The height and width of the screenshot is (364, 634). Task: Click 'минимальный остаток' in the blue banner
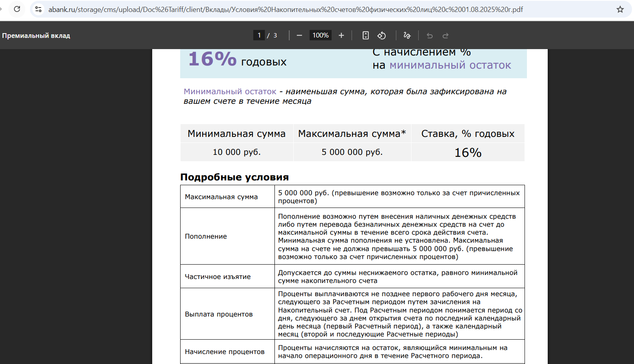[x=450, y=65]
